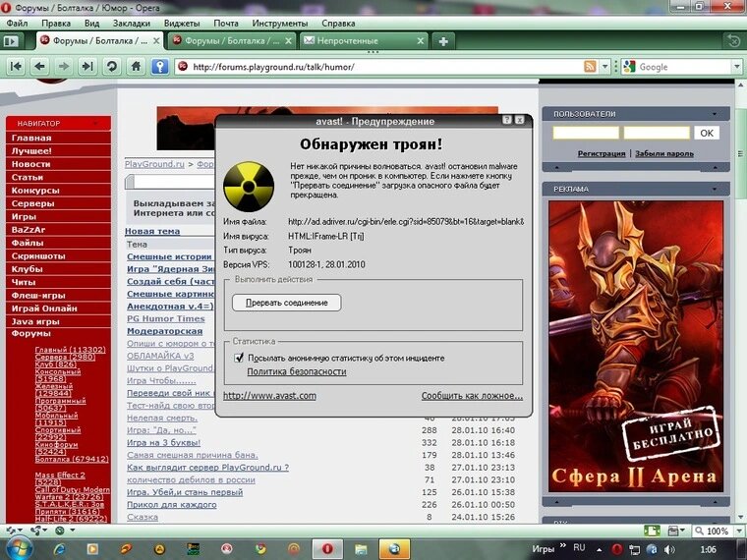This screenshot has width=747, height=560.
Task: Open the Забыли пароль link
Action: (x=664, y=153)
